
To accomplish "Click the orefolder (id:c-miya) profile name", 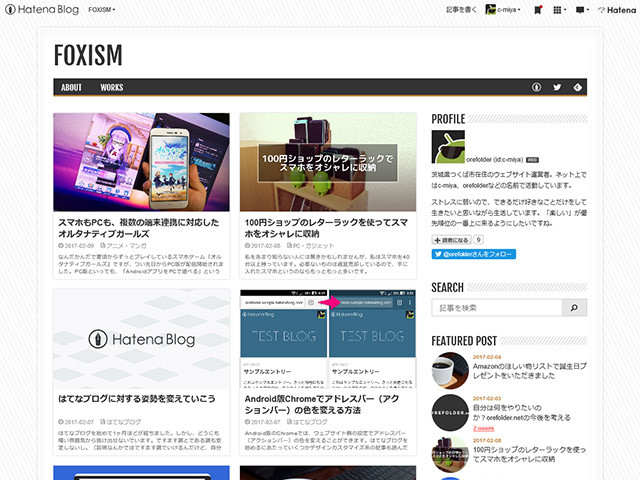I will pyautogui.click(x=495, y=160).
